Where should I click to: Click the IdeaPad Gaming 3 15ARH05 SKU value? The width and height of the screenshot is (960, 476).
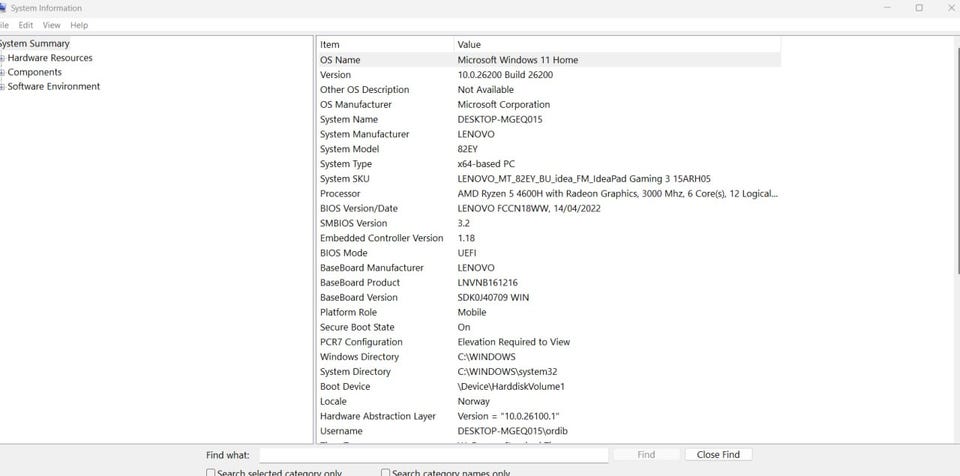point(584,179)
